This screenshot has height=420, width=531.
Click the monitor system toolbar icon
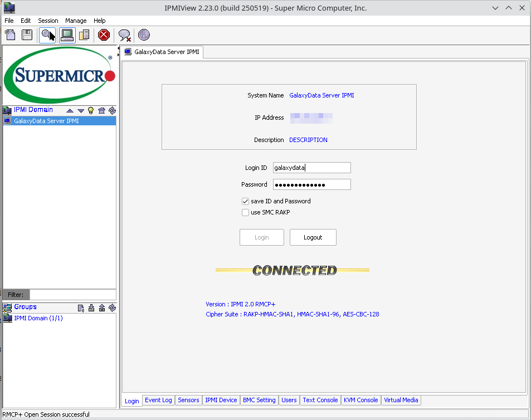pos(67,35)
